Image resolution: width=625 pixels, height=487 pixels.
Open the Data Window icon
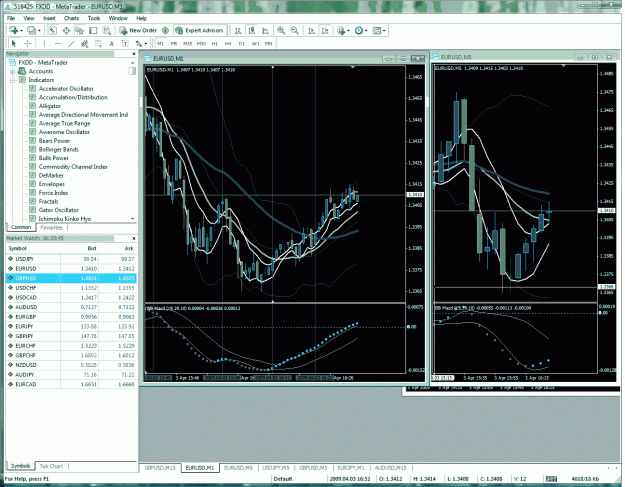[66, 30]
